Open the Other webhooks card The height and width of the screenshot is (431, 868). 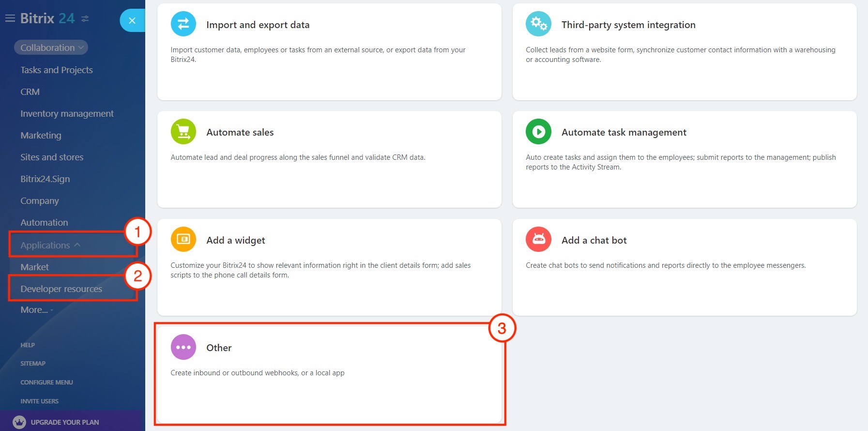[x=329, y=374]
